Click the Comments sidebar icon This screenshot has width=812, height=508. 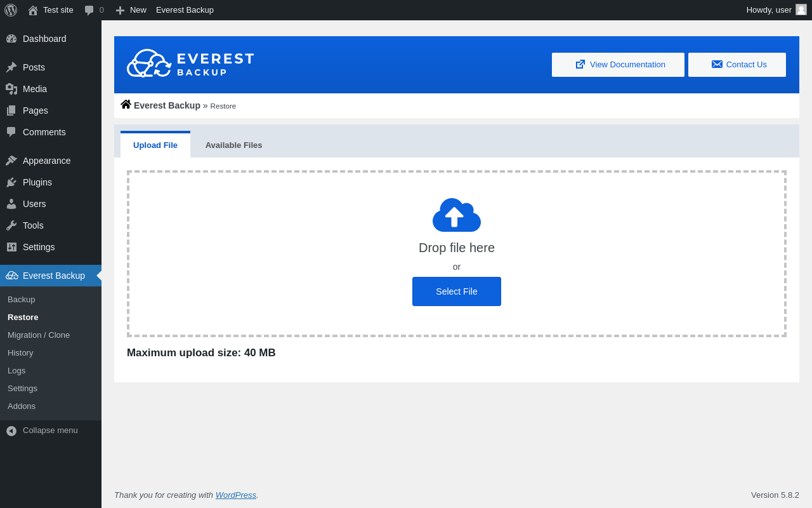(x=11, y=132)
